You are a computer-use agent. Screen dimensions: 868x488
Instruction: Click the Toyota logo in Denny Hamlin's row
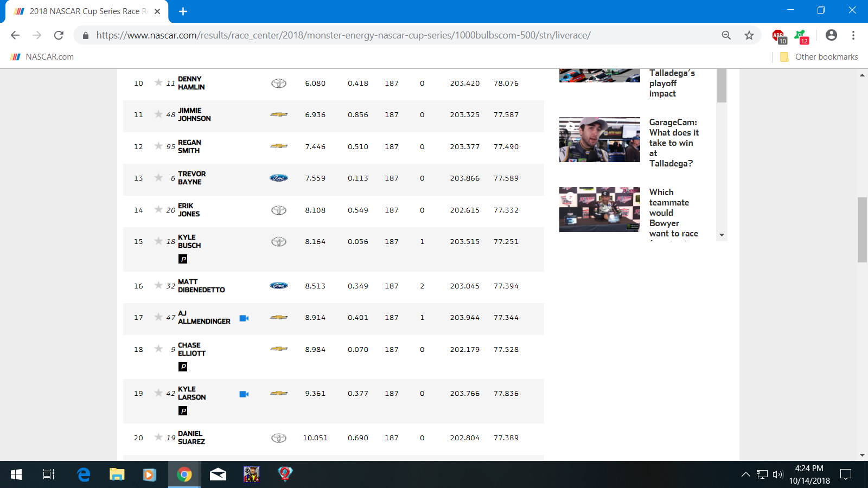[279, 84]
